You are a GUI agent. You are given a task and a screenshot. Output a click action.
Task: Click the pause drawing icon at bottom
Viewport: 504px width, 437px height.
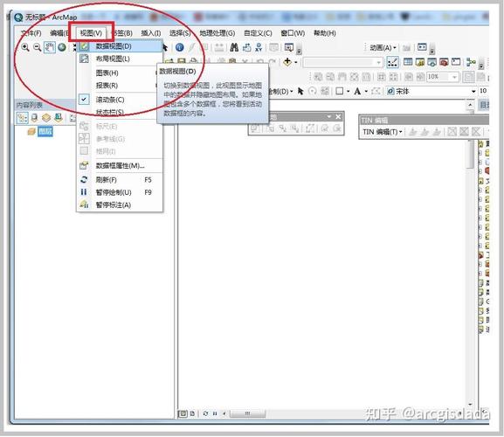[215, 413]
